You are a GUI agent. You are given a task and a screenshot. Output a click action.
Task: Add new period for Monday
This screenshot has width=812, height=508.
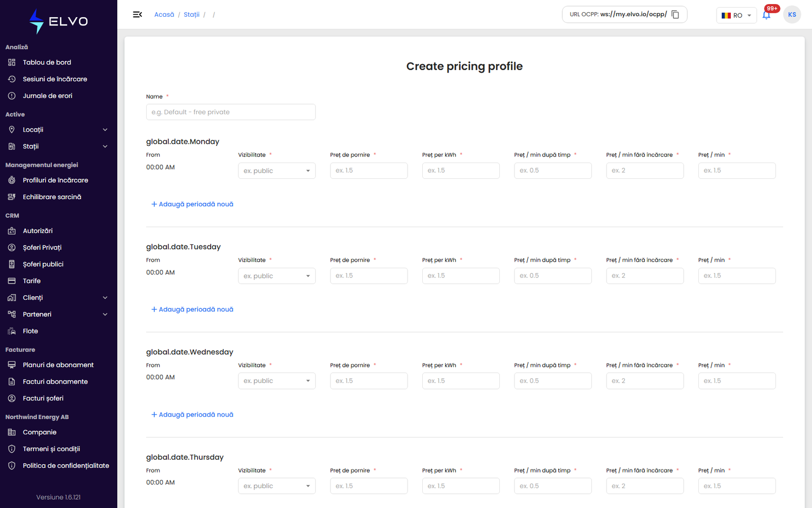click(192, 204)
